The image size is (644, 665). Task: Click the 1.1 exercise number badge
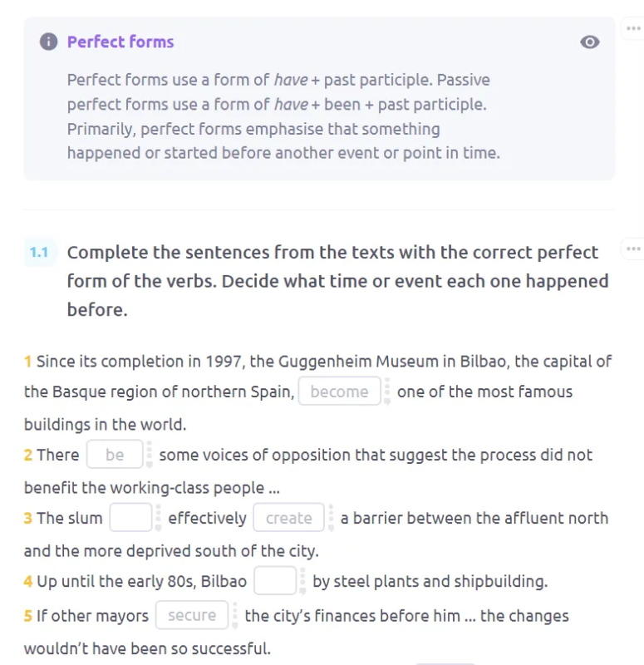(x=39, y=253)
